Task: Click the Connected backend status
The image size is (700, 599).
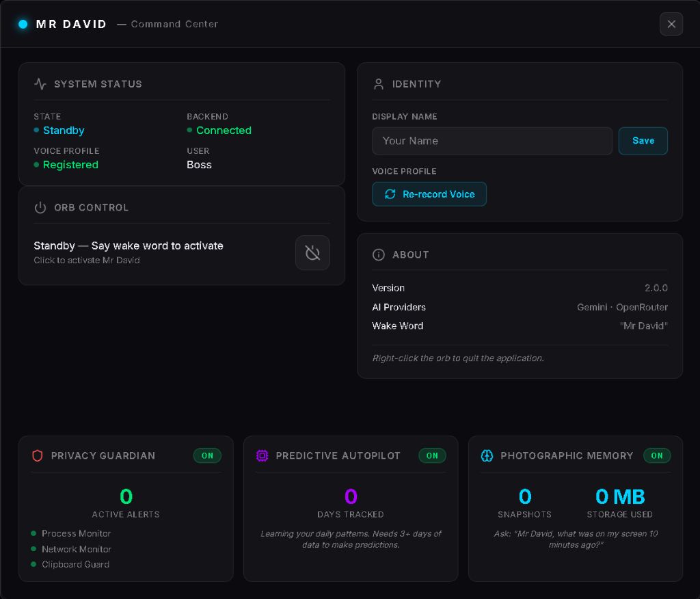Action: click(x=224, y=131)
